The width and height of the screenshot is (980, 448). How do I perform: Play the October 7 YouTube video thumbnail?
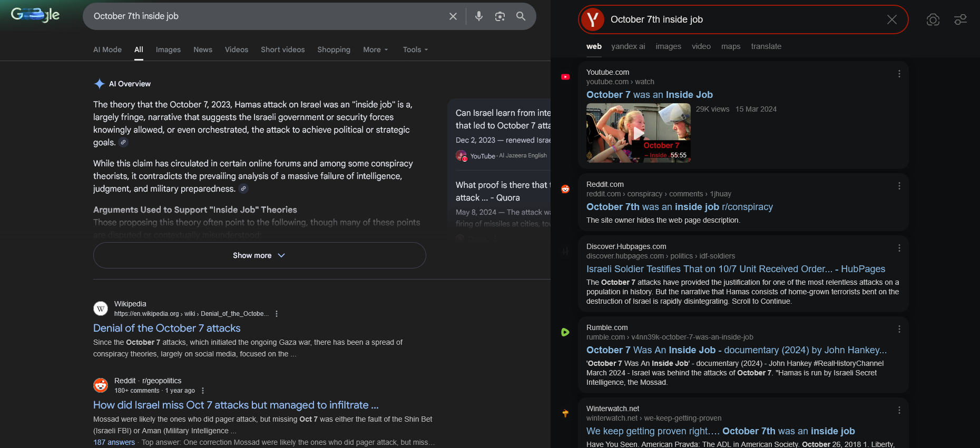[638, 133]
